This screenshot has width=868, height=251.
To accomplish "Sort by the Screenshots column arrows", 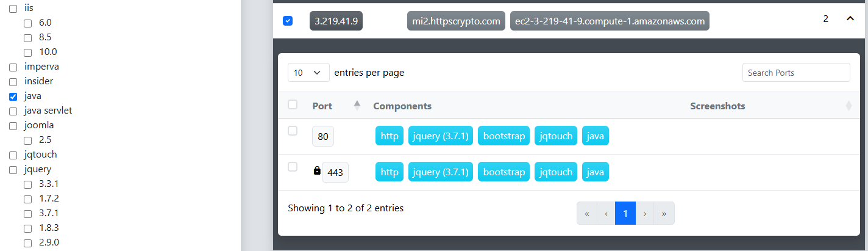I will click(x=848, y=106).
